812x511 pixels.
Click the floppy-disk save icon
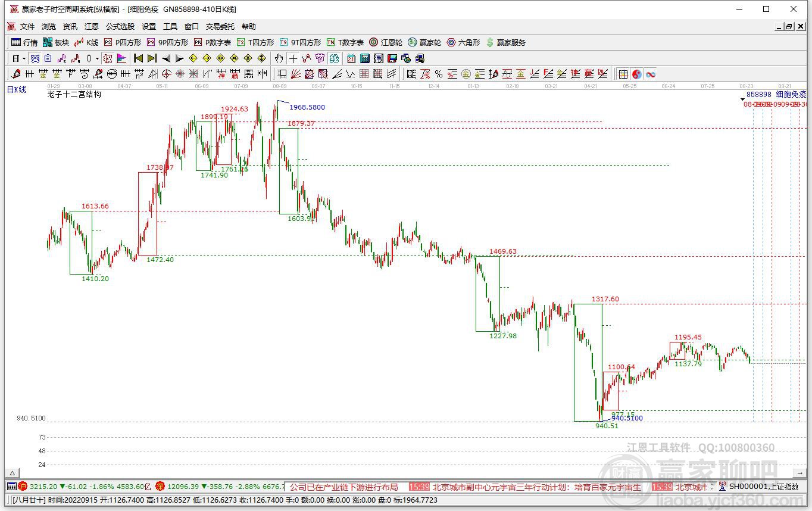[392, 58]
